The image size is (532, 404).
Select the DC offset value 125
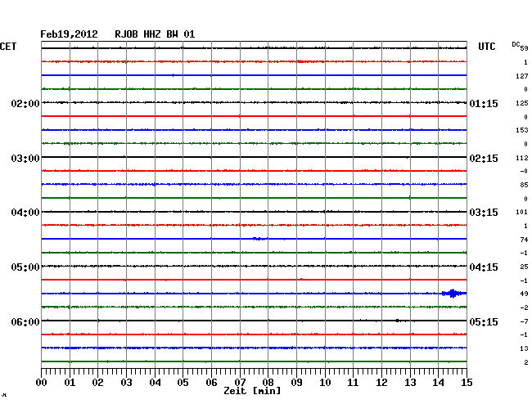pos(522,103)
